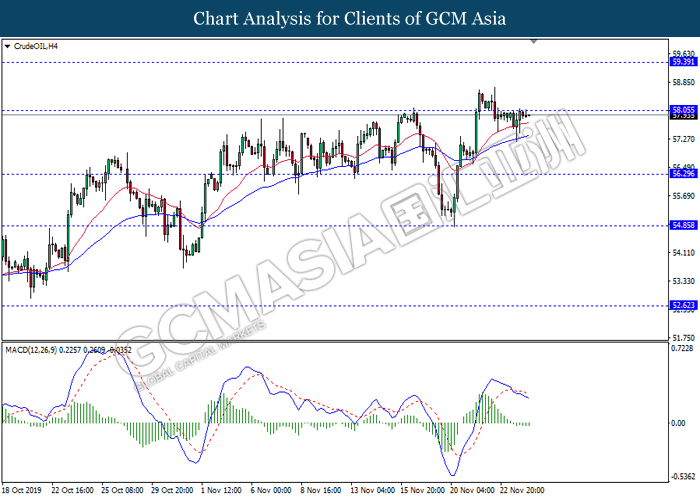Click the '22 Nov 20:00' time axis label
This screenshot has height=500, width=700.
tap(524, 491)
